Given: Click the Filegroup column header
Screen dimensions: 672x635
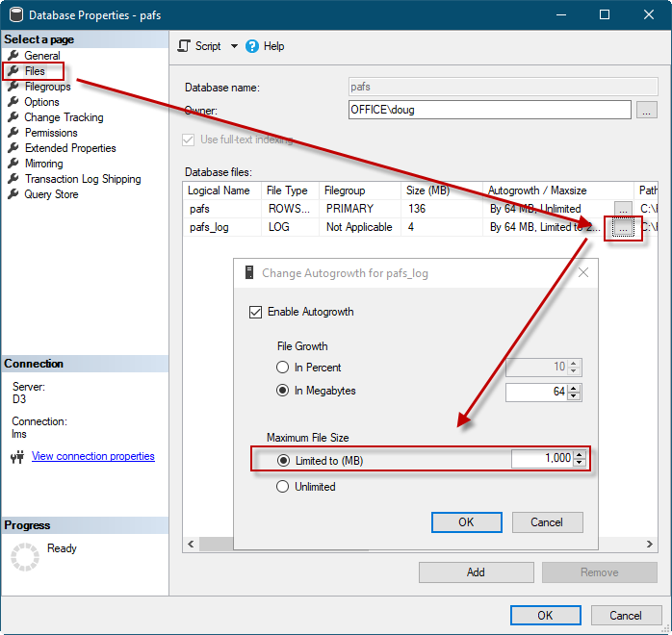Looking at the screenshot, I should click(x=360, y=190).
